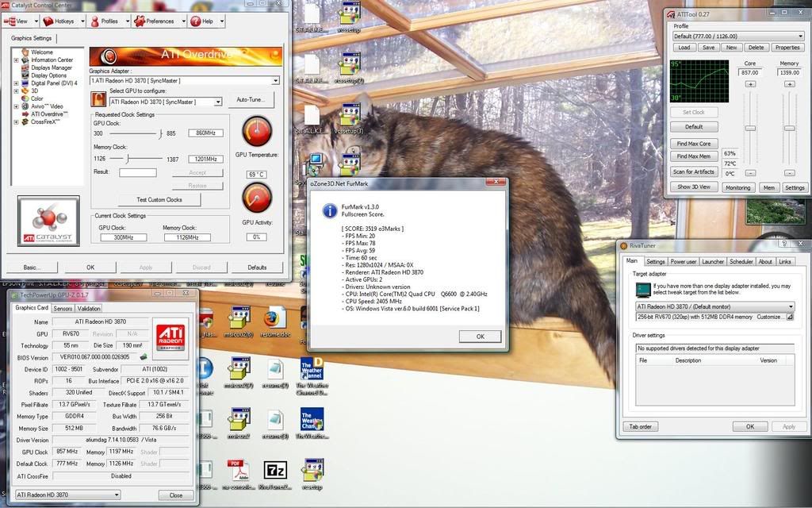This screenshot has width=812, height=508.
Task: Click the Properties button in ATITool
Action: [x=787, y=48]
